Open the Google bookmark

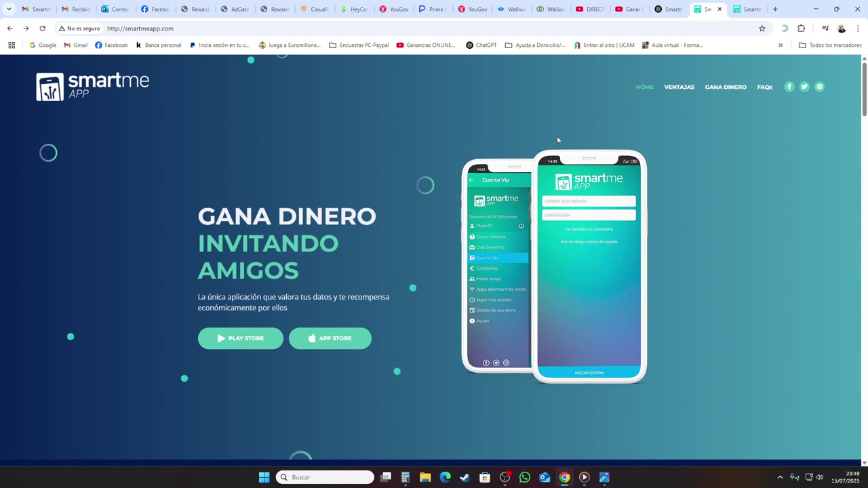pos(43,45)
